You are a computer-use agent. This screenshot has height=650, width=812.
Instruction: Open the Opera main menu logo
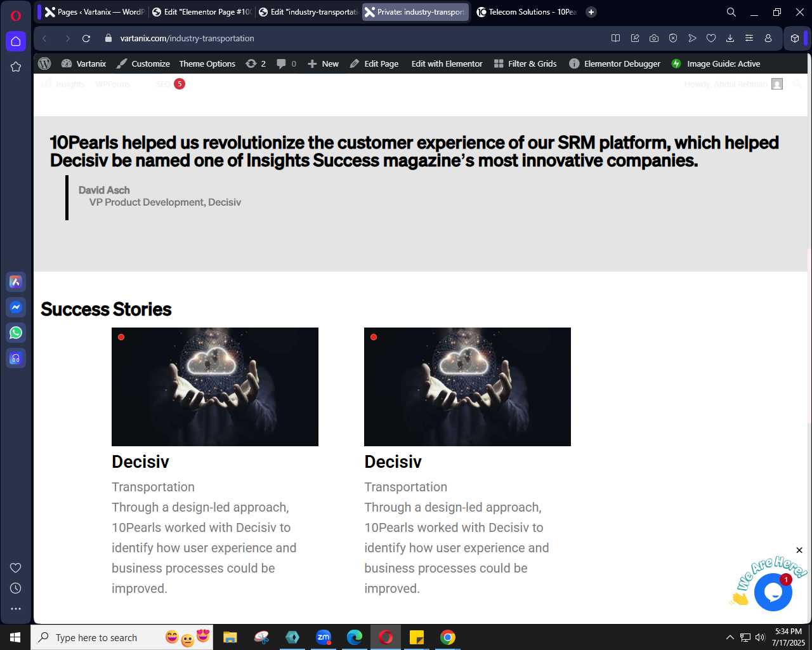16,15
